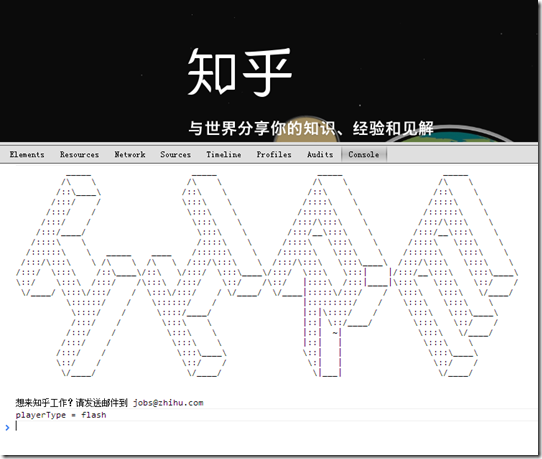542x459 pixels.
Task: Select the 'playerType = flash' log line
Action: [61, 415]
